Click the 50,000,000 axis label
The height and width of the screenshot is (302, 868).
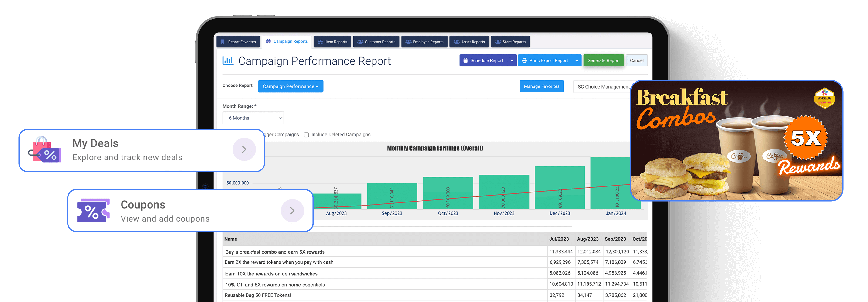click(237, 183)
